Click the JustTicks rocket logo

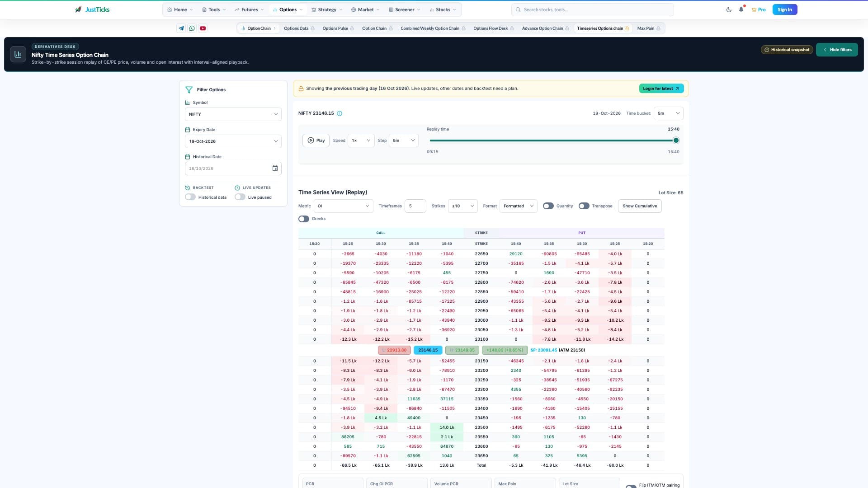click(78, 9)
